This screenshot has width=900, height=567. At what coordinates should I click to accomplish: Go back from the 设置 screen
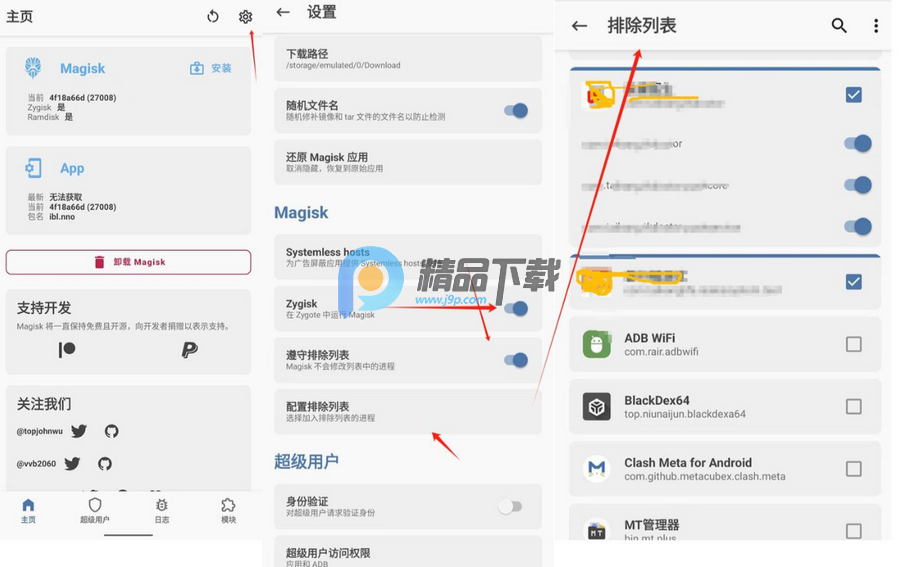(283, 12)
